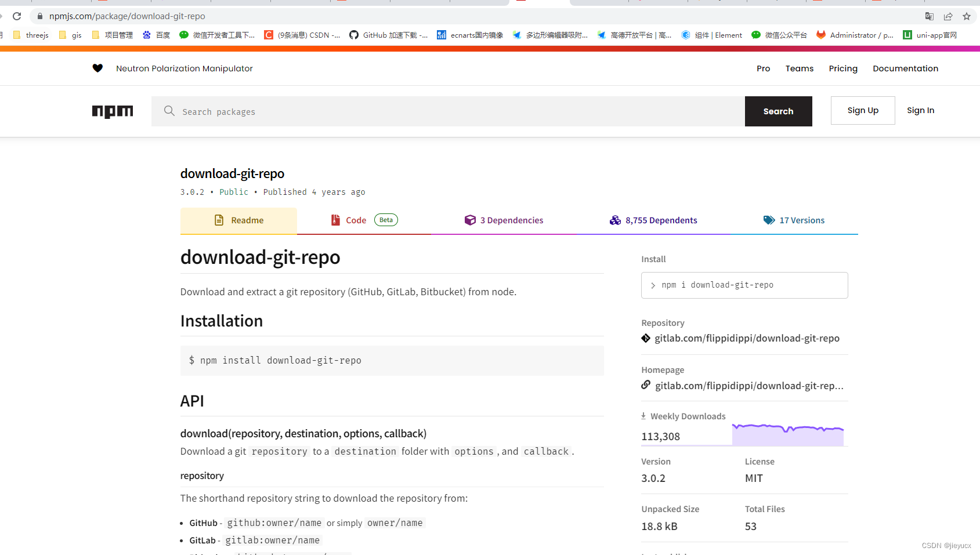Open GitHub 加速下载 bookmark
The height and width of the screenshot is (555, 980).
tap(388, 35)
